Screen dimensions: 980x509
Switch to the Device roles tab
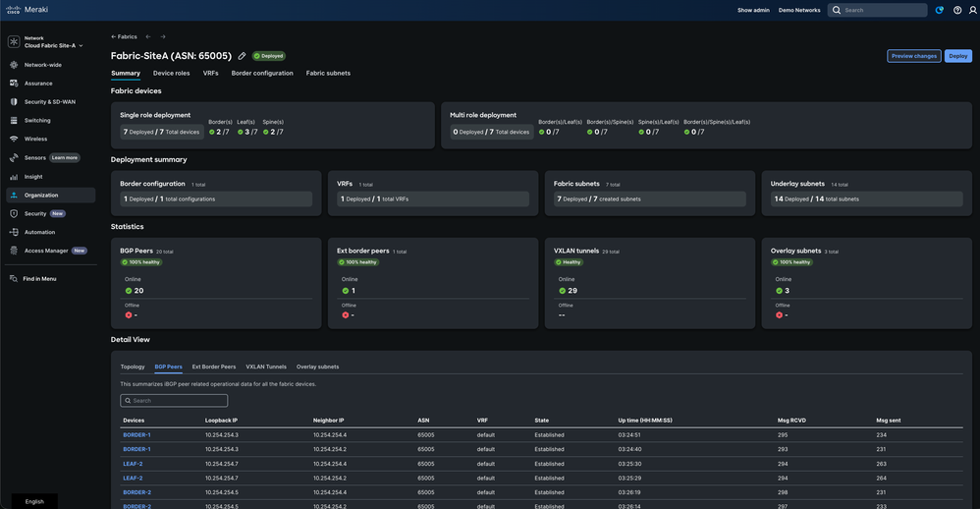[x=171, y=73]
